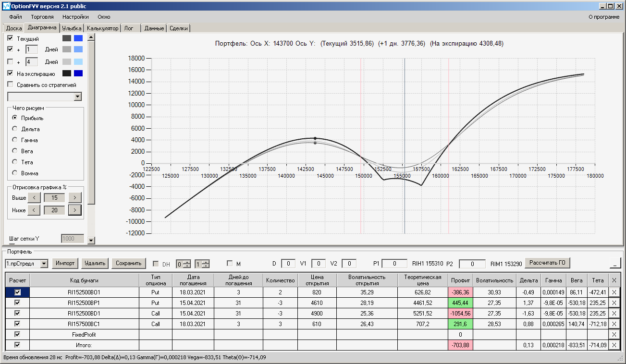Collapse the portfolio panel with underscore button
626x364 pixels.
point(615,263)
